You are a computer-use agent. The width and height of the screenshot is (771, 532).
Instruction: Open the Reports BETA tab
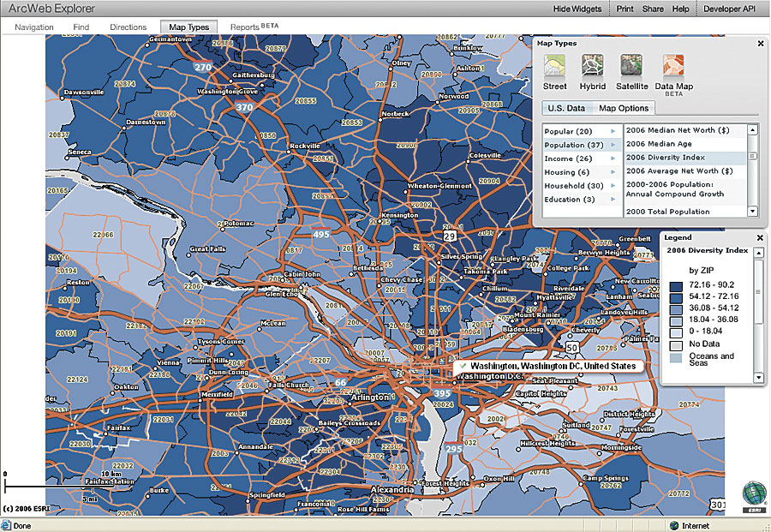click(x=254, y=27)
